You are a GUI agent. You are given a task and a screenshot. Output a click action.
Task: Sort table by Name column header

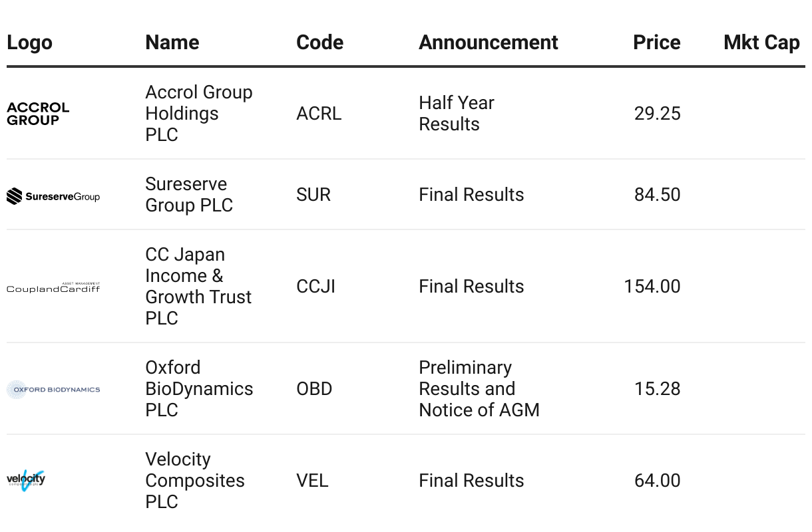tap(172, 43)
